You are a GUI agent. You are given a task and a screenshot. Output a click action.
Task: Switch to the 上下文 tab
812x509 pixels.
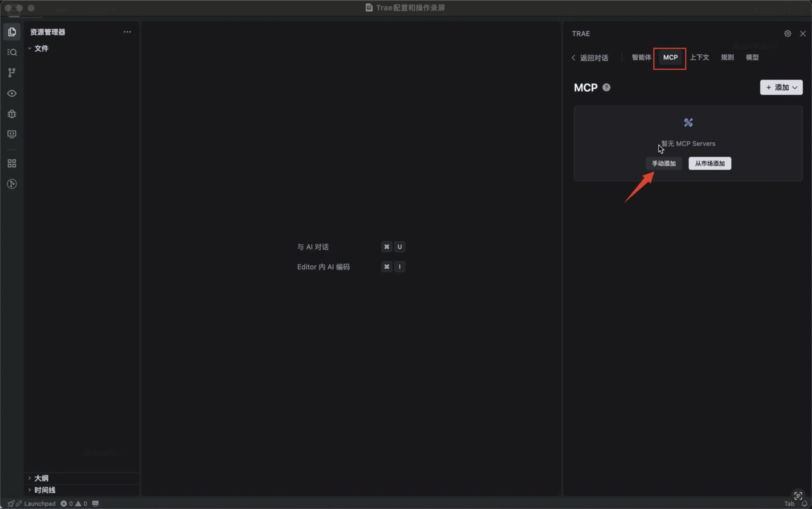[x=699, y=57]
